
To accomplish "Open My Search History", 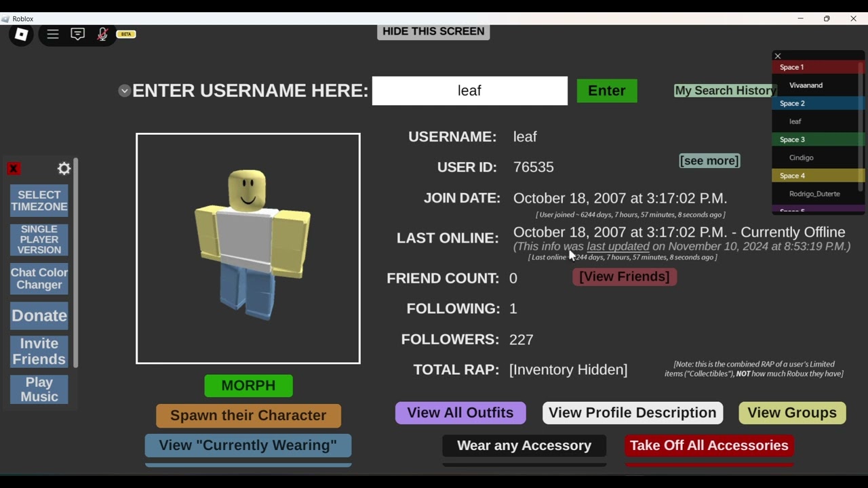I will [x=725, y=91].
